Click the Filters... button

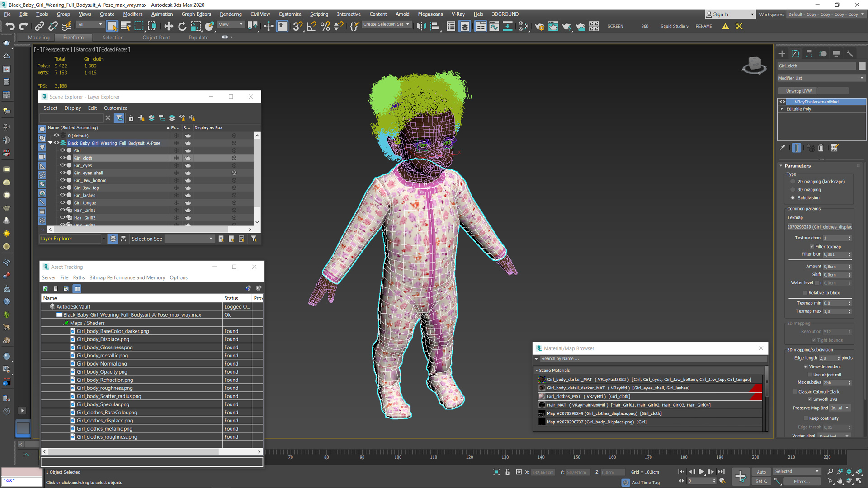(x=802, y=481)
